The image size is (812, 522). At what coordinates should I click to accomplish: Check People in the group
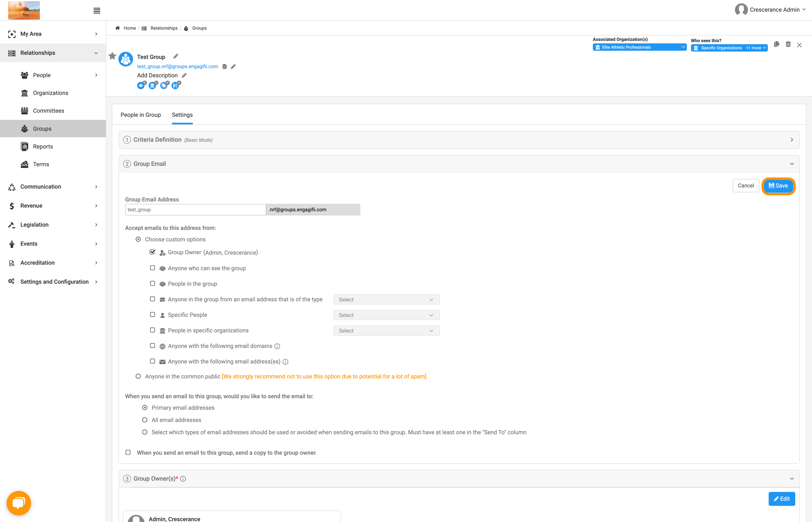coord(153,283)
